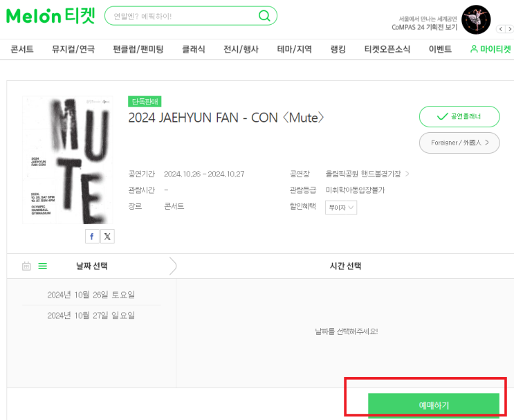Share on Facebook icon
Image resolution: width=514 pixels, height=420 pixels.
92,237
